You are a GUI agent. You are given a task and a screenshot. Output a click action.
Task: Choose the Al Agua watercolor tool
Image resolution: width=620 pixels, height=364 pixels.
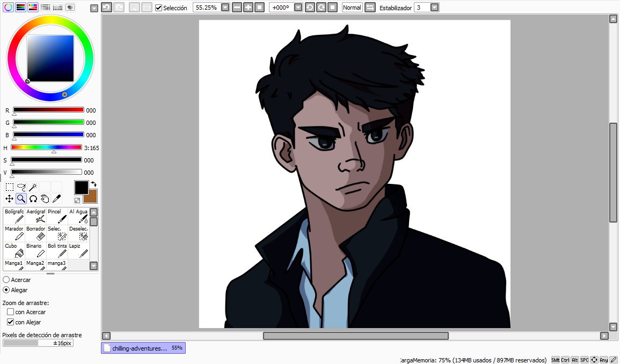tap(78, 217)
